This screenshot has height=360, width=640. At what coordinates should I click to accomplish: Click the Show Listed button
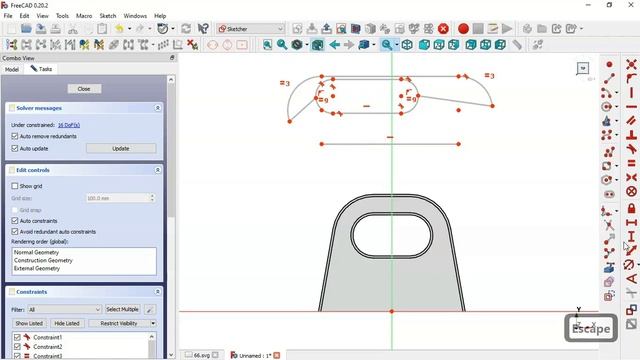tap(29, 323)
